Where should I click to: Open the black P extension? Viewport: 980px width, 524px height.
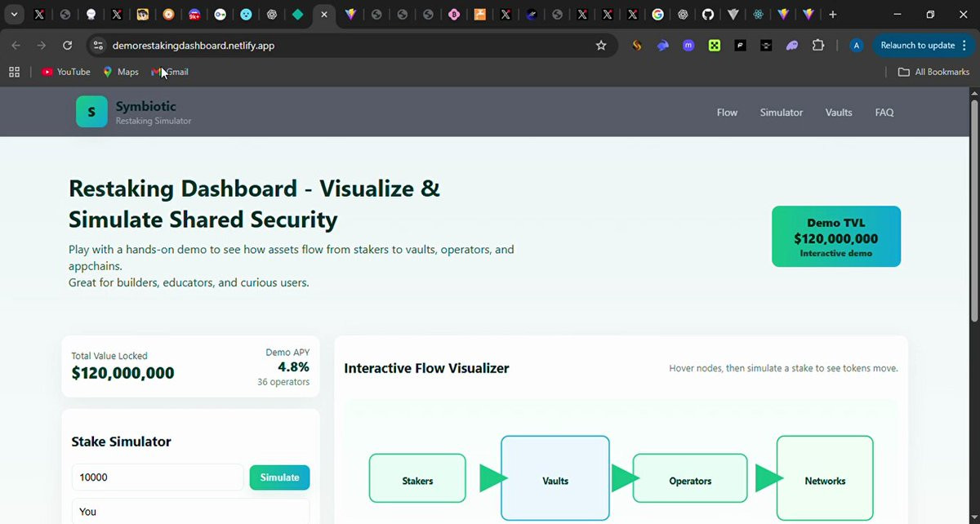(x=740, y=46)
